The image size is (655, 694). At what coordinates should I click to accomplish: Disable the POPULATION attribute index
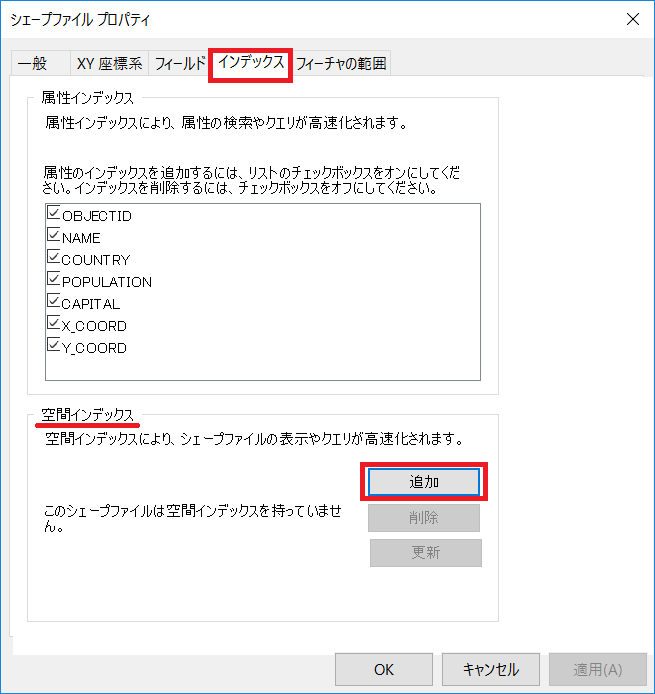coord(53,279)
